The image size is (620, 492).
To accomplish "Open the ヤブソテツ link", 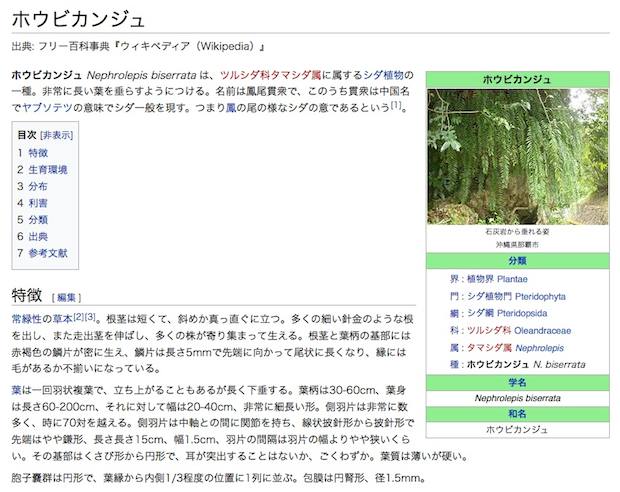I will (47, 108).
